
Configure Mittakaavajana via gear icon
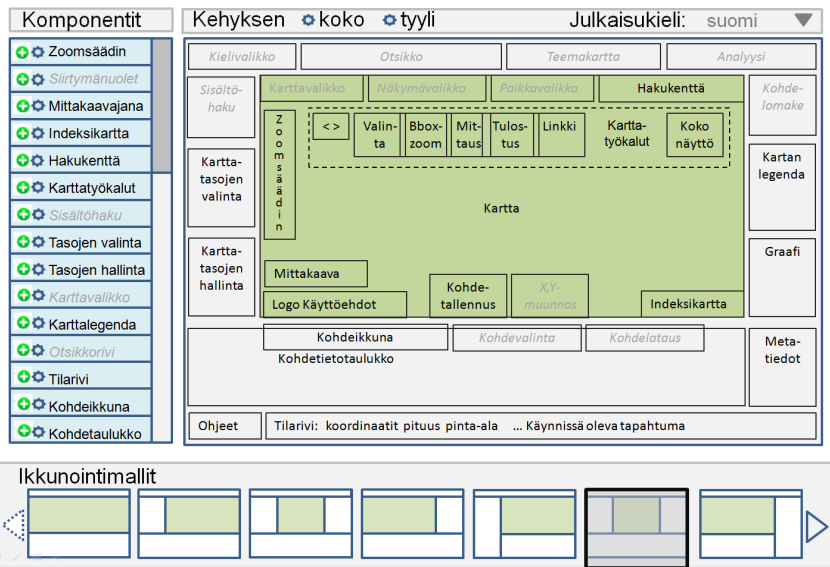point(38,106)
